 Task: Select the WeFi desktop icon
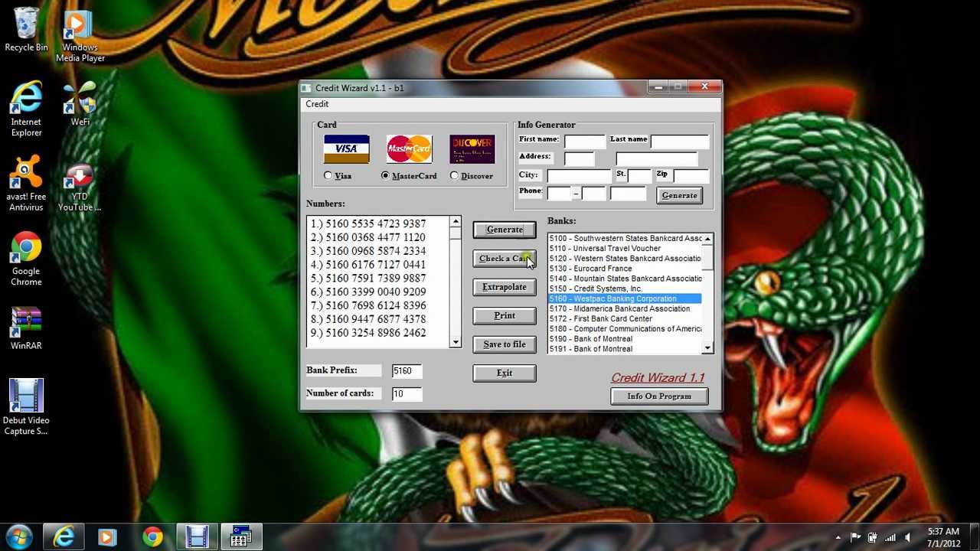[x=80, y=104]
